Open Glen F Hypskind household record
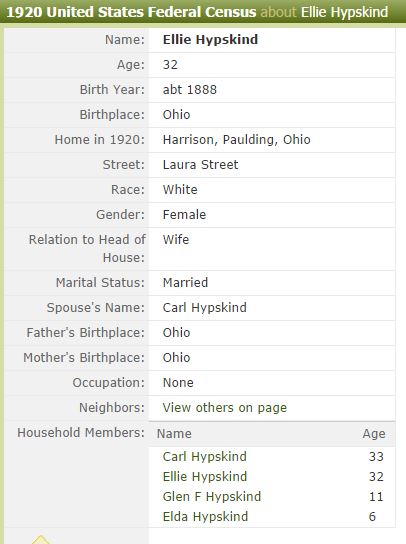The image size is (406, 544). click(x=212, y=496)
